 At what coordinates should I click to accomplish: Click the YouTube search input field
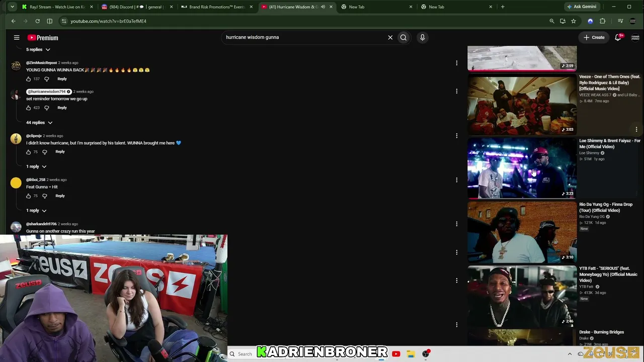(x=304, y=37)
